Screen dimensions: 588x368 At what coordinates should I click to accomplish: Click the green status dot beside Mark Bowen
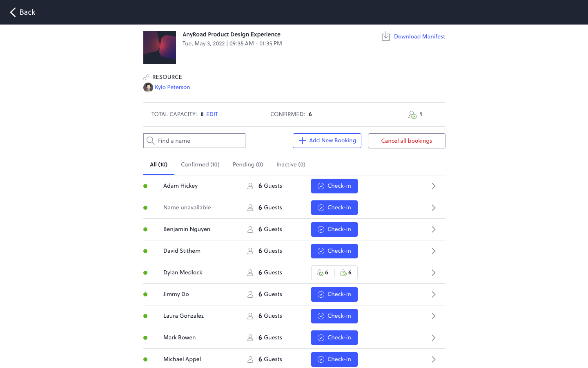click(145, 337)
